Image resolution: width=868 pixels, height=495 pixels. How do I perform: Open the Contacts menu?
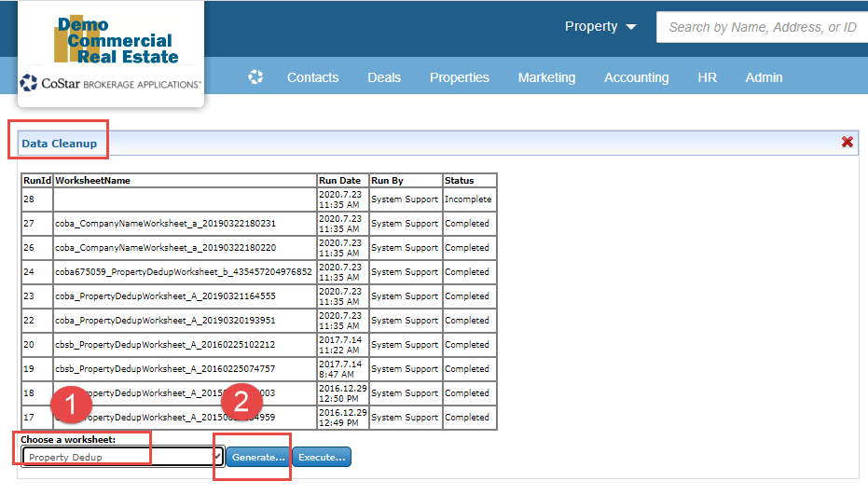click(x=312, y=77)
